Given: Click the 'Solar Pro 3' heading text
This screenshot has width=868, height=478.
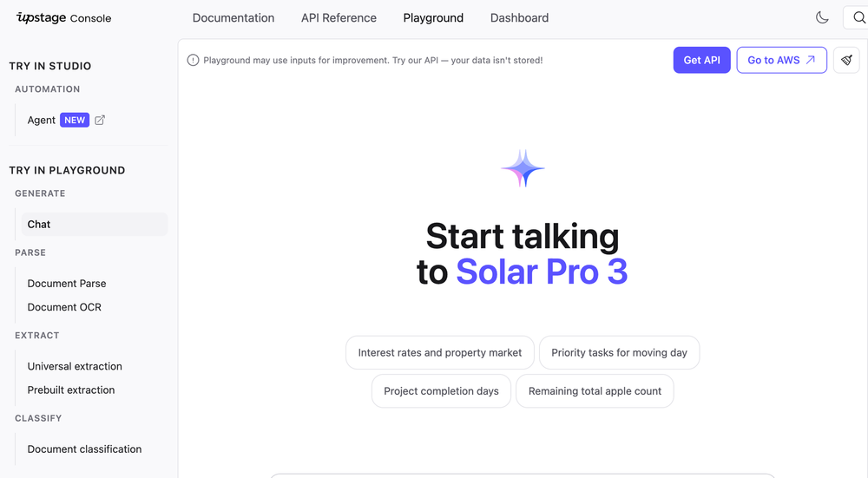Looking at the screenshot, I should click(542, 272).
